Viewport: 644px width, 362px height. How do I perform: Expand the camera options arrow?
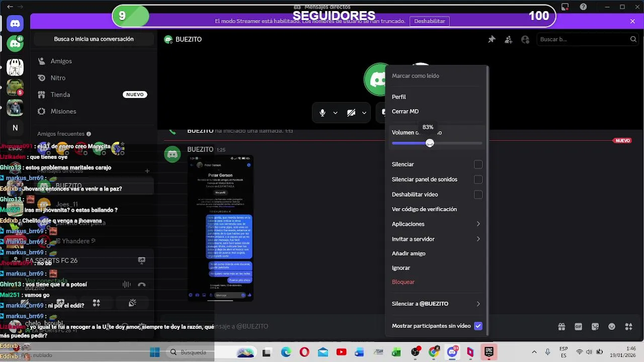pyautogui.click(x=364, y=113)
